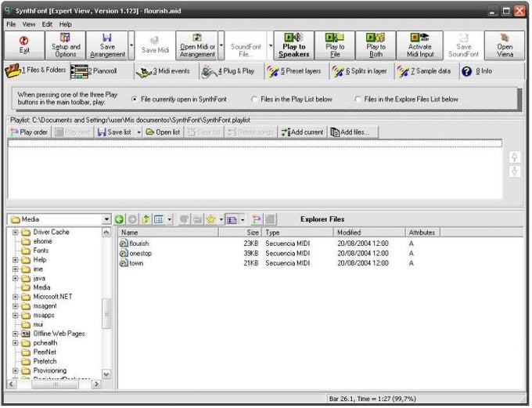The width and height of the screenshot is (532, 408).
Task: Open the folder pane layout dropdown arrow
Action: [x=243, y=219]
